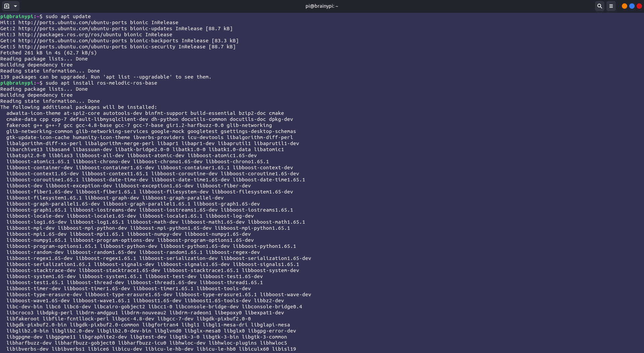Screen dimensions: 644x353
Task: Click the bionic-backports InRelease line
Action: click(119, 41)
